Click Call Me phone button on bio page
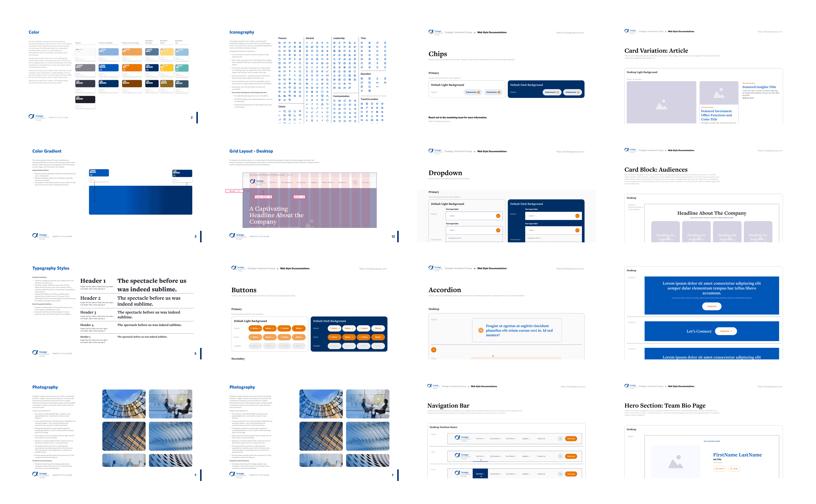816x504 pixels. (x=734, y=469)
